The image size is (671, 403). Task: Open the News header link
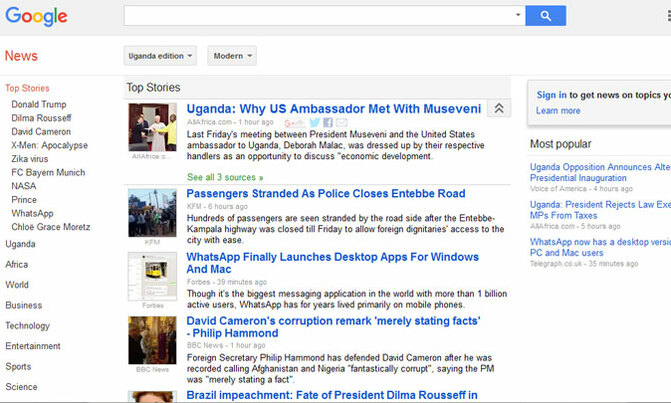(x=21, y=56)
